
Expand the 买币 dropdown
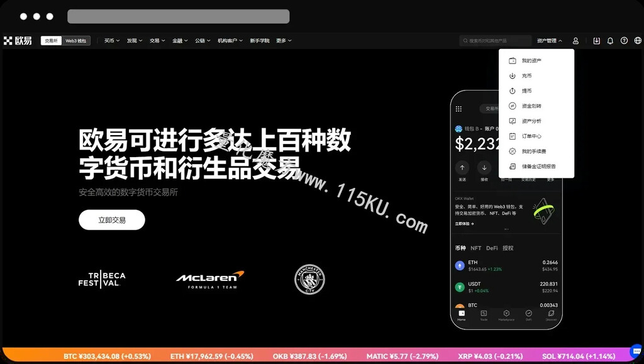(x=112, y=41)
